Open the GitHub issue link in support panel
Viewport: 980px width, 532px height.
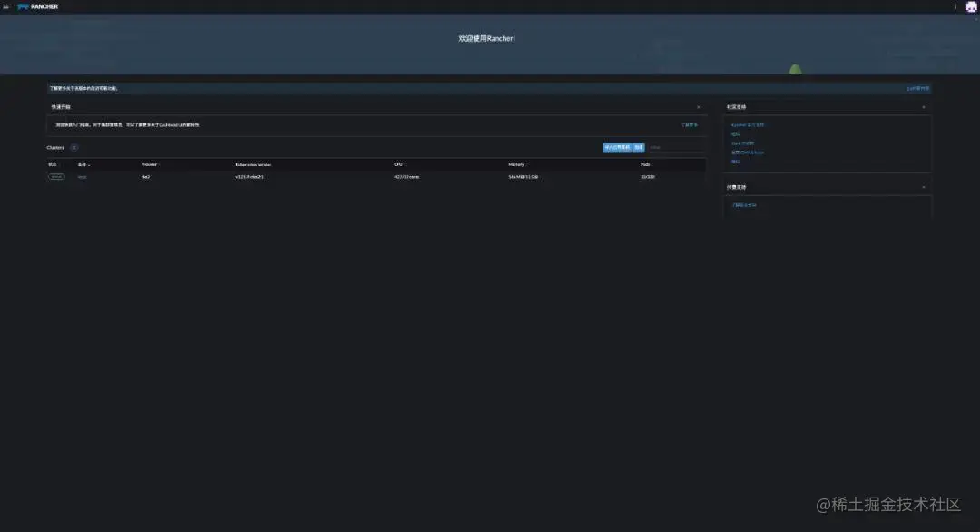click(748, 153)
